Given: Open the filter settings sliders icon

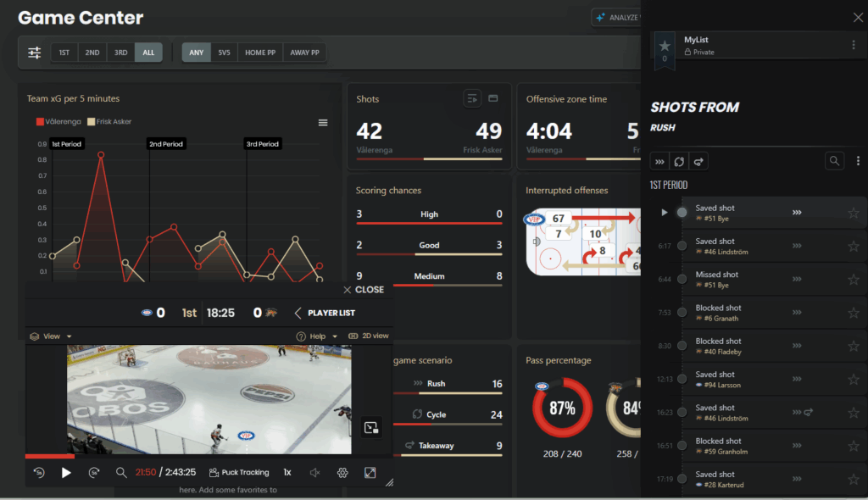Looking at the screenshot, I should (x=34, y=53).
